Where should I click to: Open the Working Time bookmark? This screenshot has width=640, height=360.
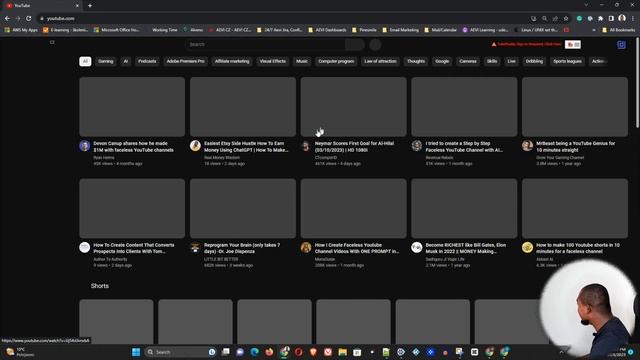(164, 30)
